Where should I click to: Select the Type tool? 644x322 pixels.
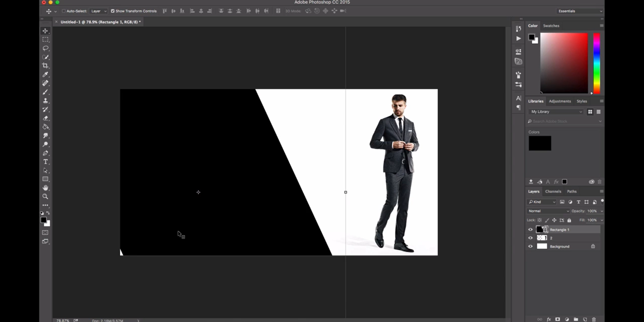[45, 162]
